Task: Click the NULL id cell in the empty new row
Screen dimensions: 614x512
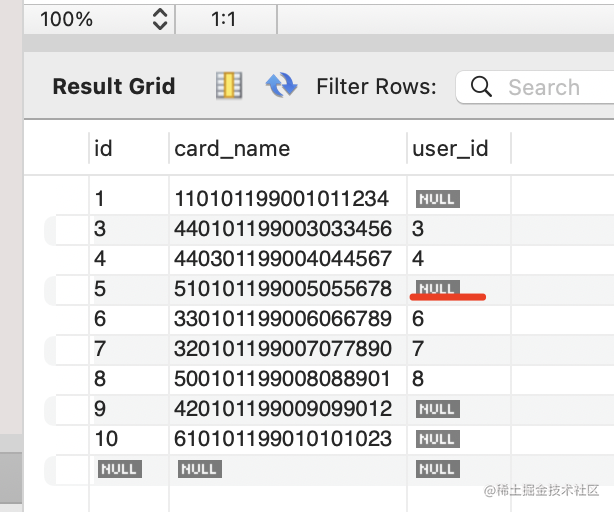Action: (118, 468)
